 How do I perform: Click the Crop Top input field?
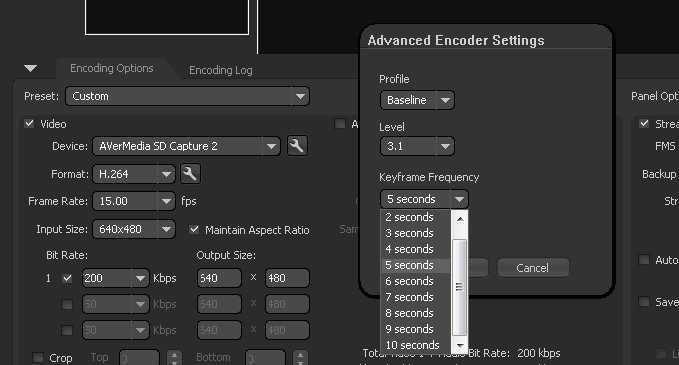tap(139, 358)
